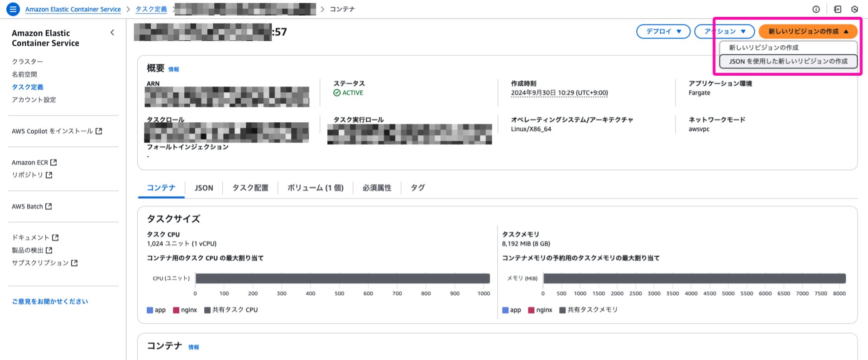
Task: Open the info panel icon in header
Action: click(816, 9)
